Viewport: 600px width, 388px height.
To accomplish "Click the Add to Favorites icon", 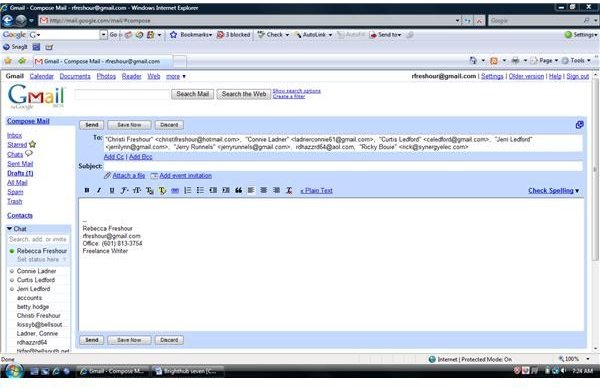I will [x=22, y=61].
